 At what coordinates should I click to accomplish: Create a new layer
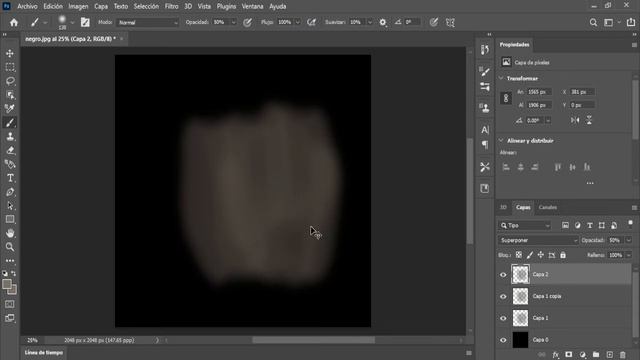(609, 355)
